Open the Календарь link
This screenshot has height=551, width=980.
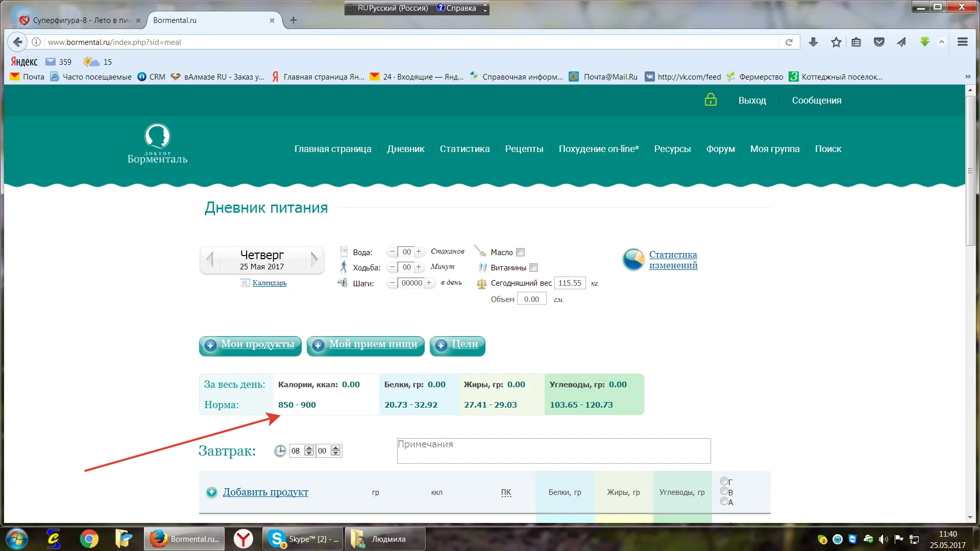tap(269, 283)
